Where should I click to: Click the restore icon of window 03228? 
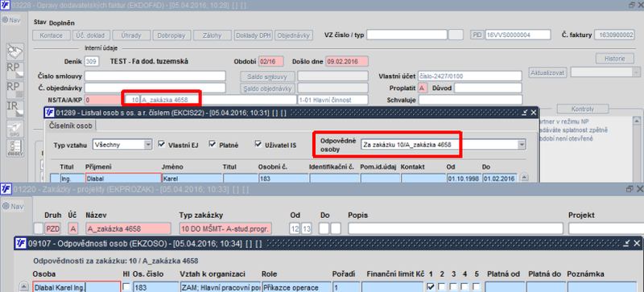tap(631, 5)
